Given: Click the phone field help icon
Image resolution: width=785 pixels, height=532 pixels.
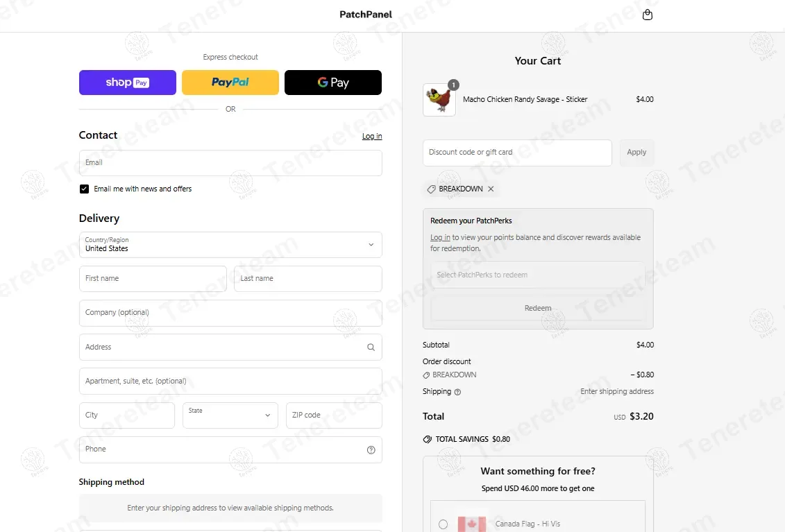Looking at the screenshot, I should click(x=371, y=450).
